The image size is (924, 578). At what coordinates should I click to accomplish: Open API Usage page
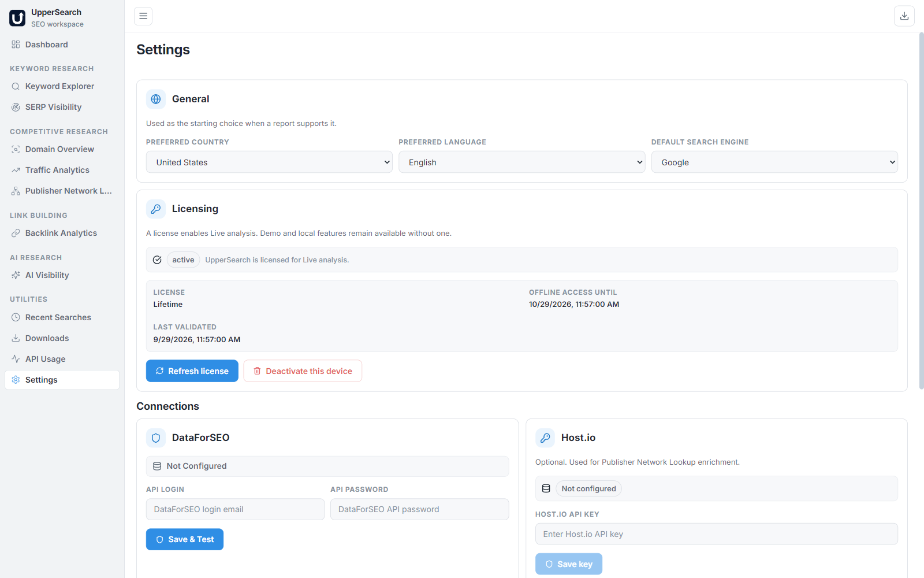(62, 359)
